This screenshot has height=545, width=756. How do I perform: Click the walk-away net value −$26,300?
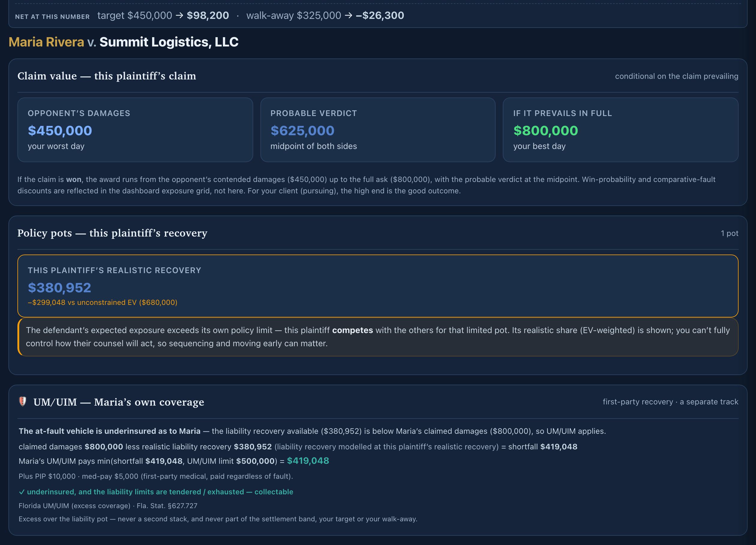coord(380,15)
